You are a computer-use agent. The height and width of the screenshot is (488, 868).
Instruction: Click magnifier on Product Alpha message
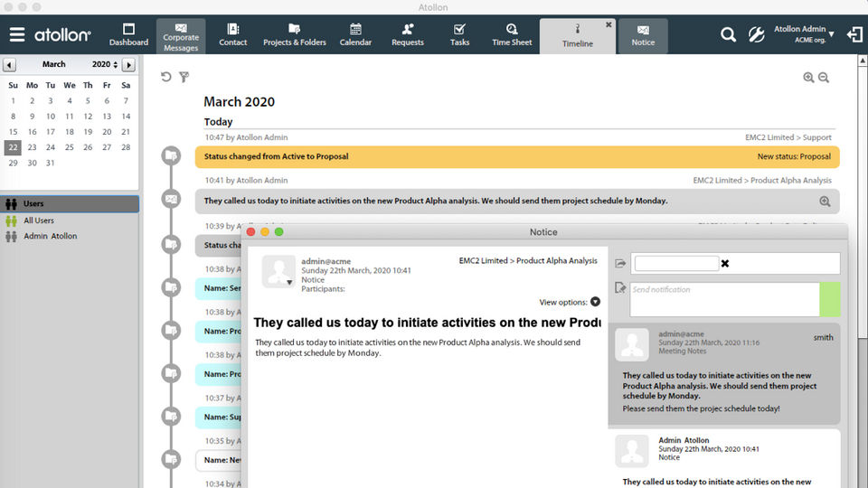point(825,202)
